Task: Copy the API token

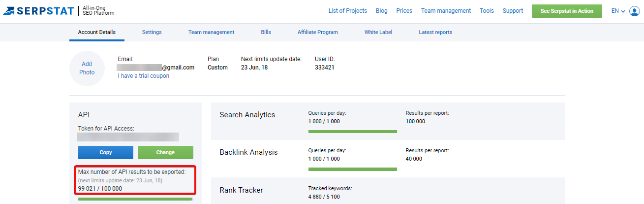Action: pyautogui.click(x=106, y=152)
